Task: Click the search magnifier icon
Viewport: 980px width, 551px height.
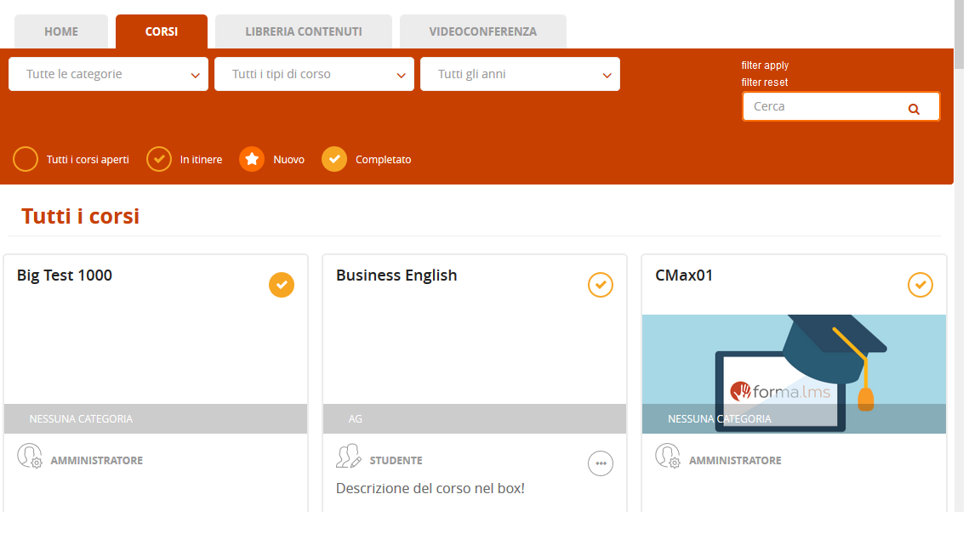Action: tap(914, 109)
